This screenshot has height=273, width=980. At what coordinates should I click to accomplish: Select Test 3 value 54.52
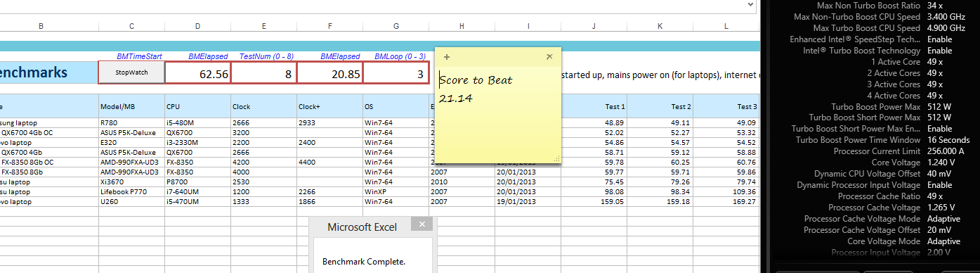pos(726,142)
